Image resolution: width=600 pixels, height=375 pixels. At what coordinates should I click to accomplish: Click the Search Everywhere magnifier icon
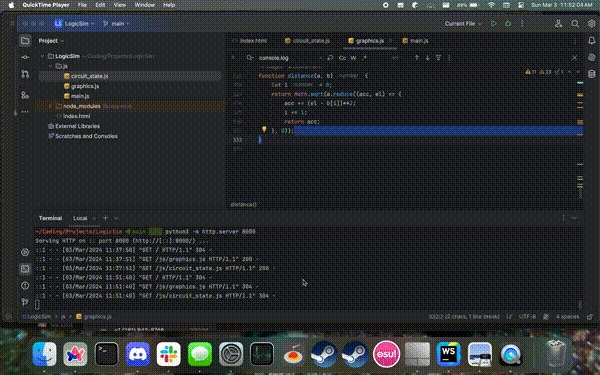(575, 24)
